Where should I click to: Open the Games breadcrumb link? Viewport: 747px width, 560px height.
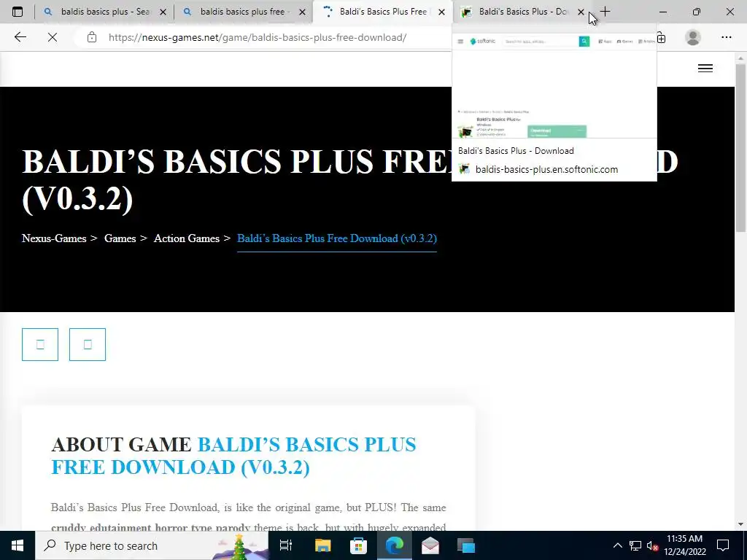pyautogui.click(x=120, y=238)
